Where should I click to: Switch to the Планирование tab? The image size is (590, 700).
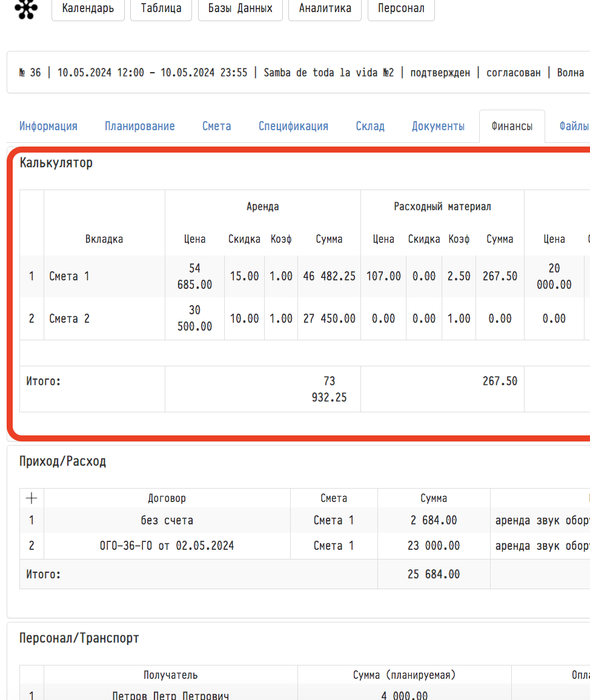tap(139, 126)
